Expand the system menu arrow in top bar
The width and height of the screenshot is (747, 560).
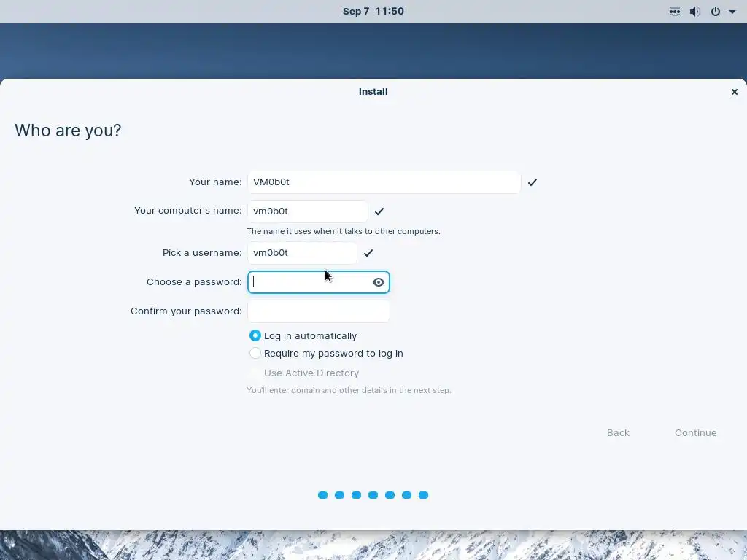coord(732,12)
